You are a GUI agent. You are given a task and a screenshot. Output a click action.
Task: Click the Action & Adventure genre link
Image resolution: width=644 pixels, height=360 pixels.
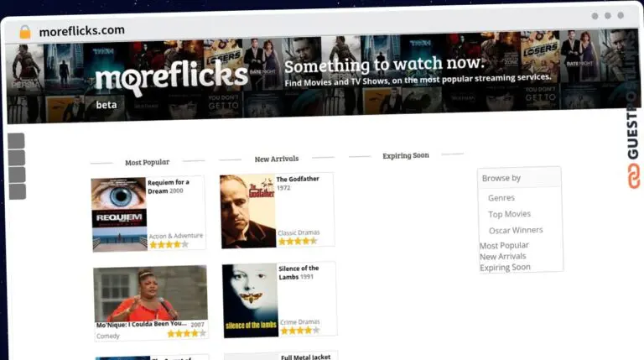(176, 236)
